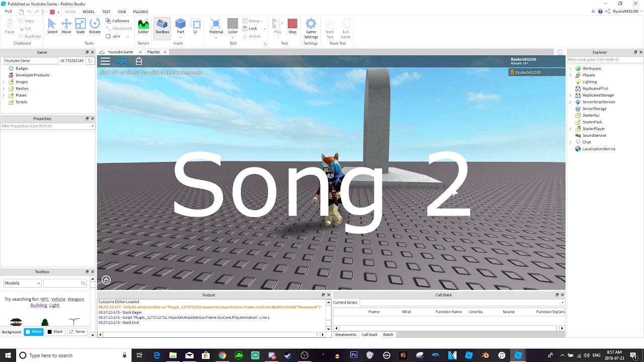Open the FILE menu
Viewport: 644px width, 362px height.
[9, 12]
